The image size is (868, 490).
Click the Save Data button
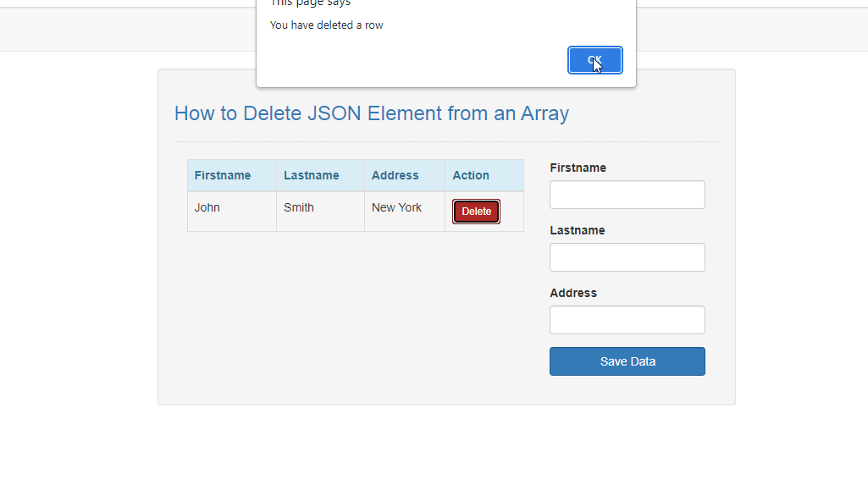627,361
